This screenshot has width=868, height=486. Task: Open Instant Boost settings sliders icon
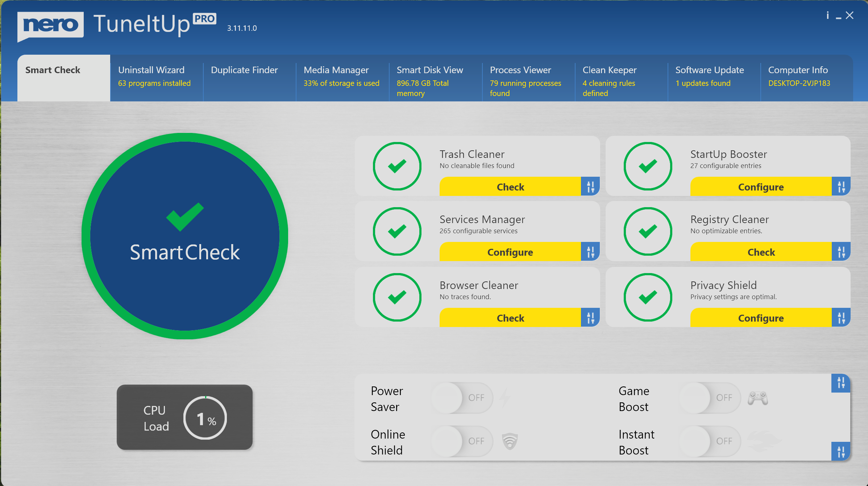point(841,452)
